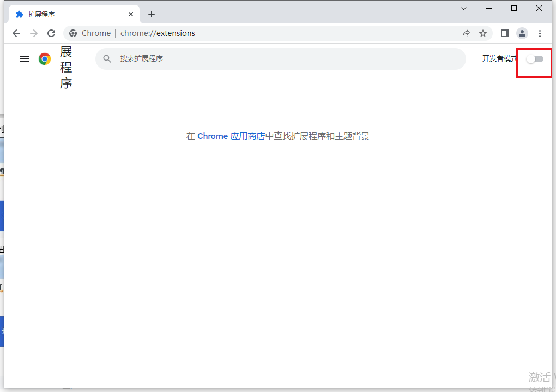Close the 扩展程序 tab
The image size is (556, 392).
[131, 14]
